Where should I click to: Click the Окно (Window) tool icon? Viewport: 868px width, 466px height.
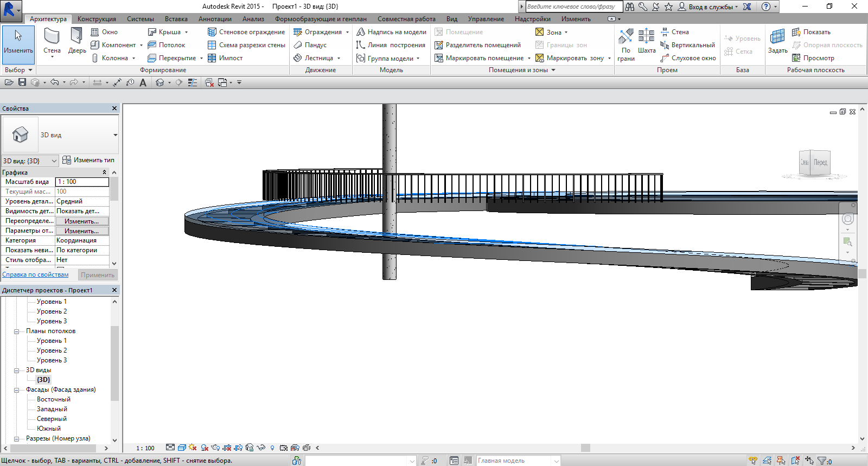click(x=95, y=32)
